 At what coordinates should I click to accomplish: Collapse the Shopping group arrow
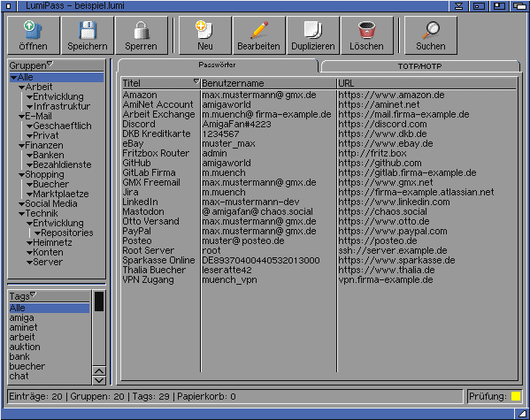pos(21,175)
